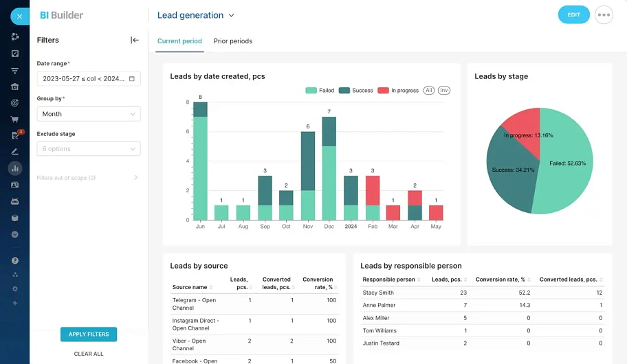
Task: Open the help question mark icon
Action: [14, 261]
